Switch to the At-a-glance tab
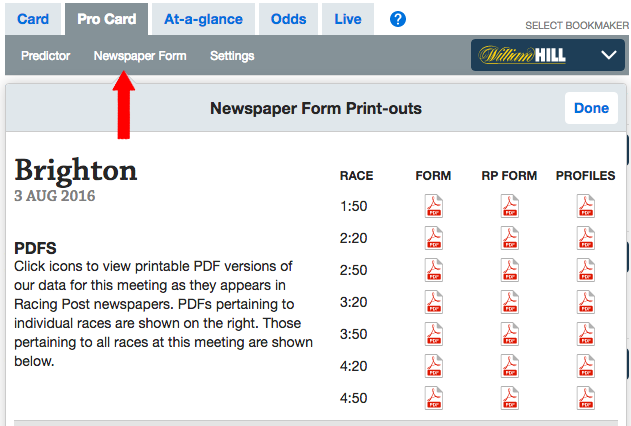Viewport: 631px width, 426px height. click(203, 19)
